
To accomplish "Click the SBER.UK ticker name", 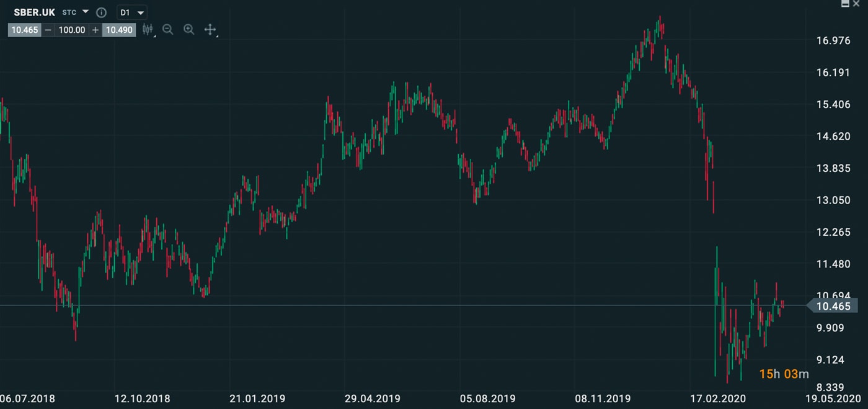I will pos(34,12).
